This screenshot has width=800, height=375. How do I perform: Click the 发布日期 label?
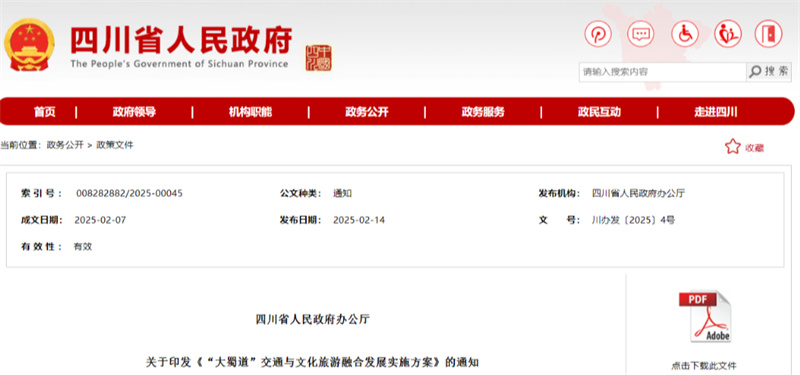pos(301,220)
